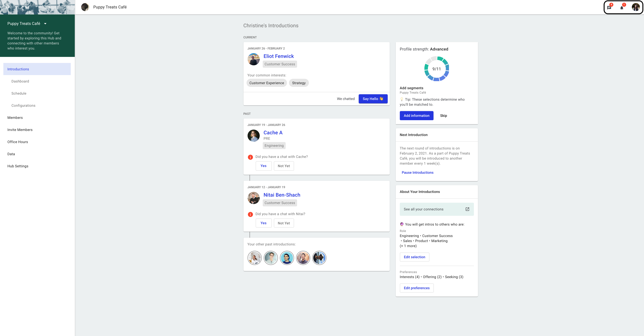
Task: Click the (+ 1 more) roles text
Action: (x=408, y=246)
